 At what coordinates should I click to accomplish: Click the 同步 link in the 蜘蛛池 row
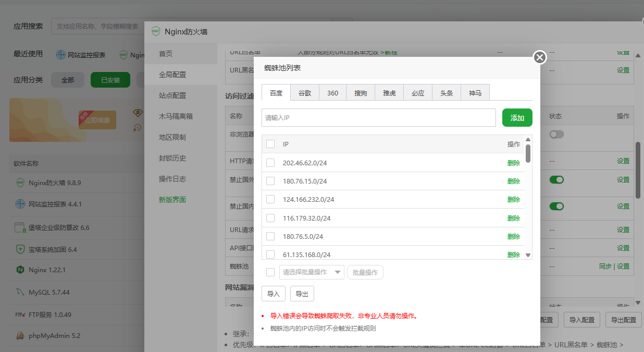(605, 266)
